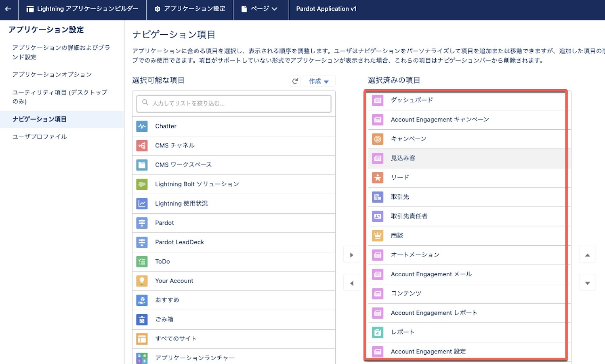Select 見込み客 in selected items

469,158
